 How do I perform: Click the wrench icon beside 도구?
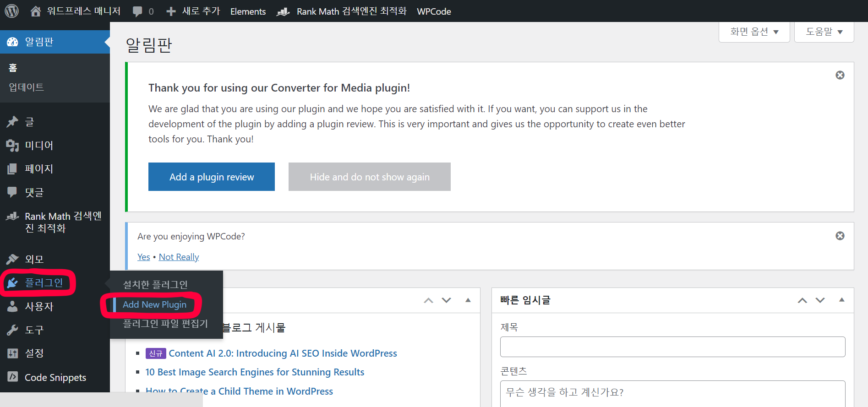point(12,330)
